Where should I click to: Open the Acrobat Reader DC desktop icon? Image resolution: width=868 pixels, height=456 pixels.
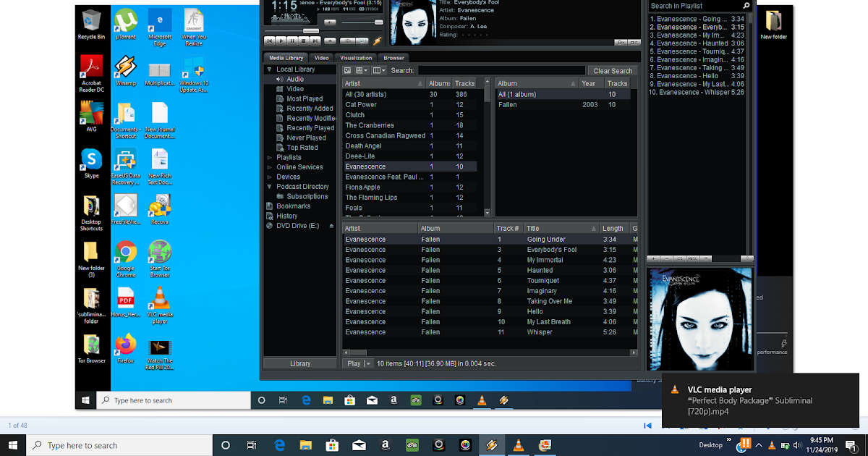point(92,75)
